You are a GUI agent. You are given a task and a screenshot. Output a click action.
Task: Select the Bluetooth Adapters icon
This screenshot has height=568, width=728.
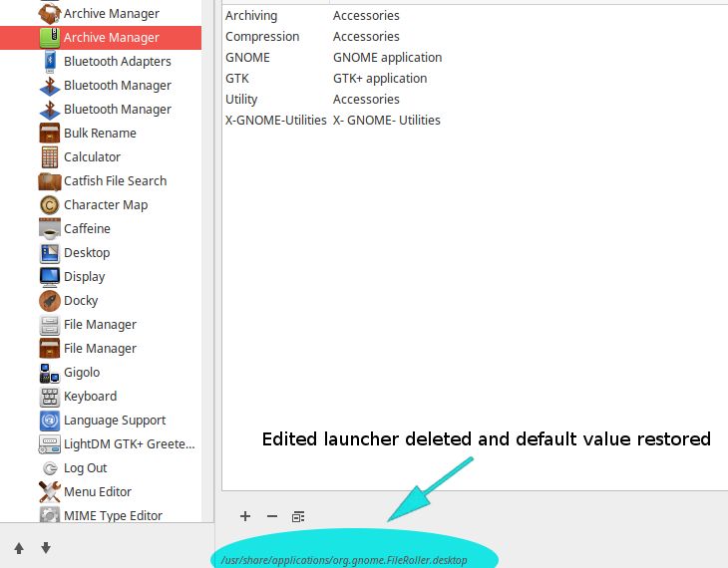pos(50,61)
